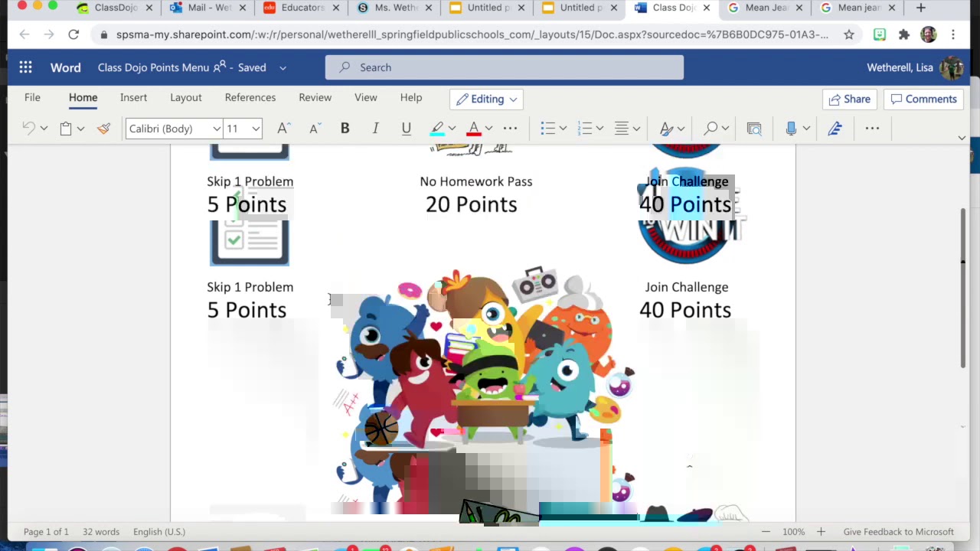Apply cyan text highlight color
The height and width of the screenshot is (551, 980).
click(437, 129)
